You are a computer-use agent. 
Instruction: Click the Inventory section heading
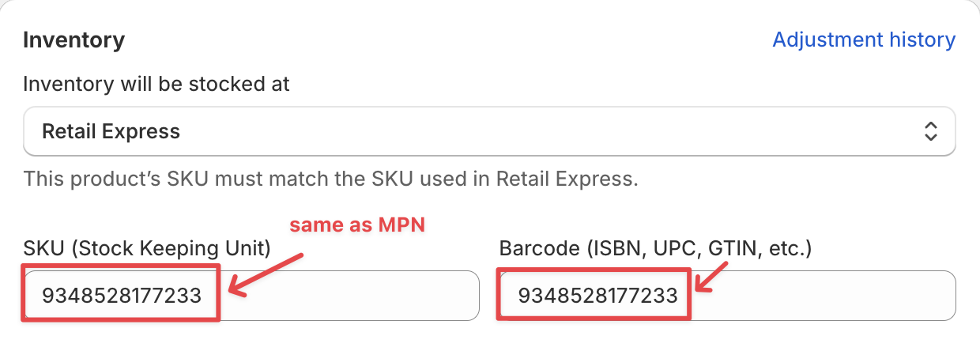coord(74,40)
